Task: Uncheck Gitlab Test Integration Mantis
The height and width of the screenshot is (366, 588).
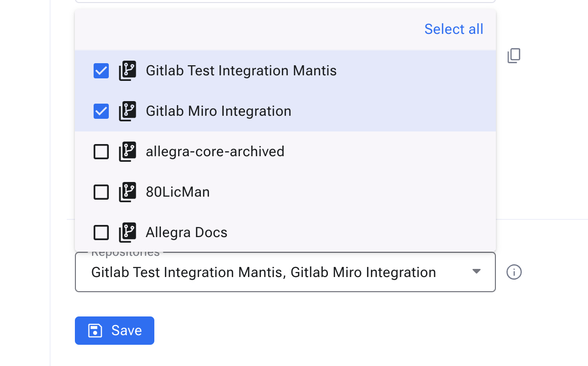Action: tap(101, 70)
